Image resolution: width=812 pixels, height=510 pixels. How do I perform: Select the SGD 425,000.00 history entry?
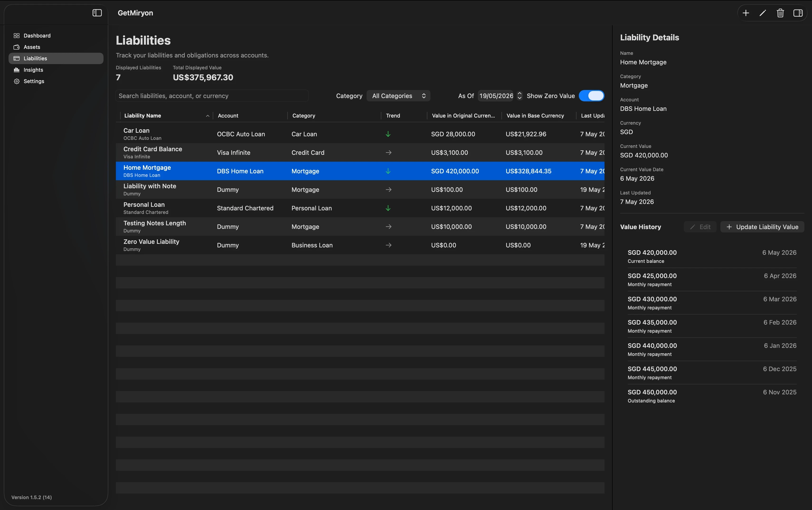coord(712,280)
